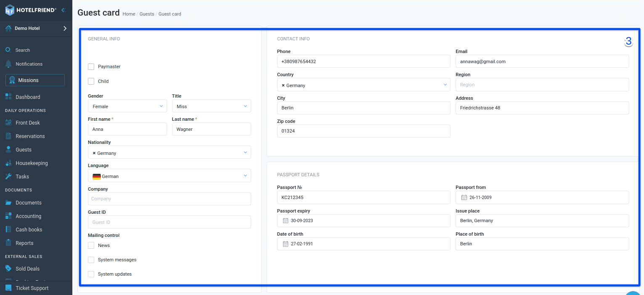644x295 pixels.
Task: Tick the Child checkbox
Action: [91, 81]
